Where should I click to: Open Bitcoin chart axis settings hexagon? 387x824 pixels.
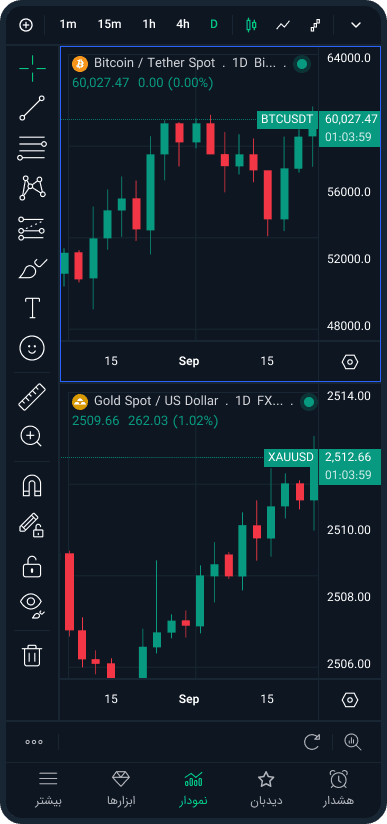click(350, 362)
